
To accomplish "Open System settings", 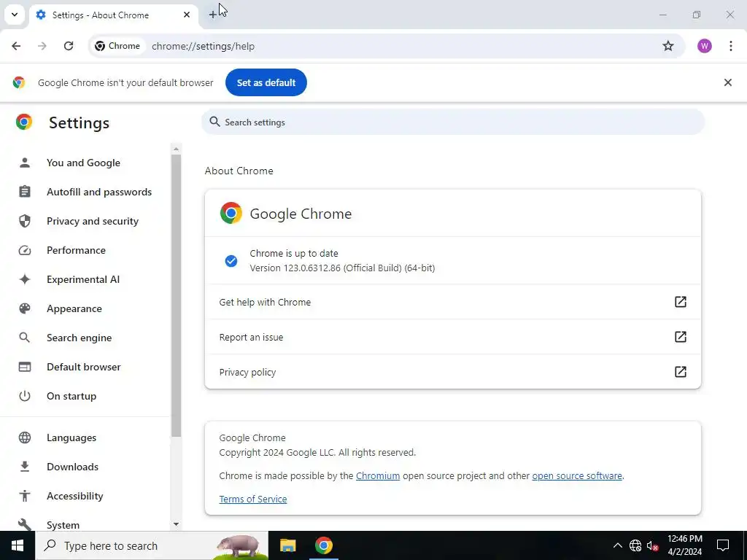I will coord(63,525).
